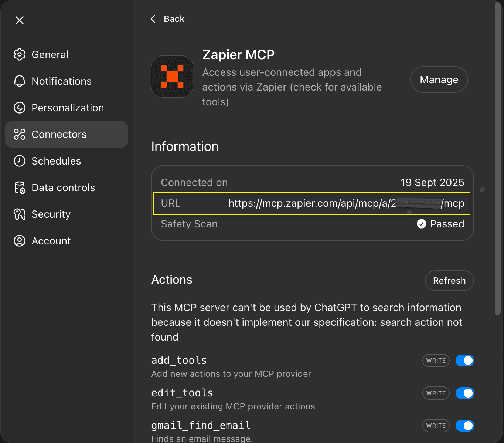Click the edit_tools action name

tap(182, 393)
